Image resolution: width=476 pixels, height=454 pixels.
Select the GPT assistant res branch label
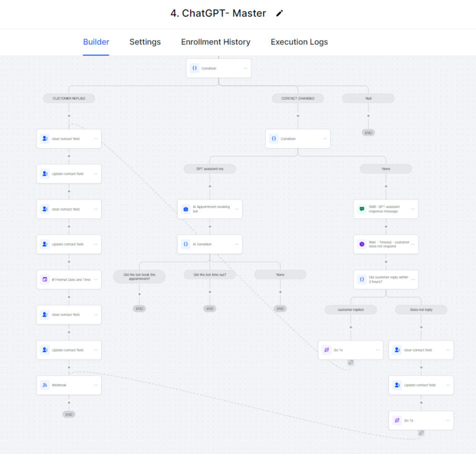click(x=210, y=169)
